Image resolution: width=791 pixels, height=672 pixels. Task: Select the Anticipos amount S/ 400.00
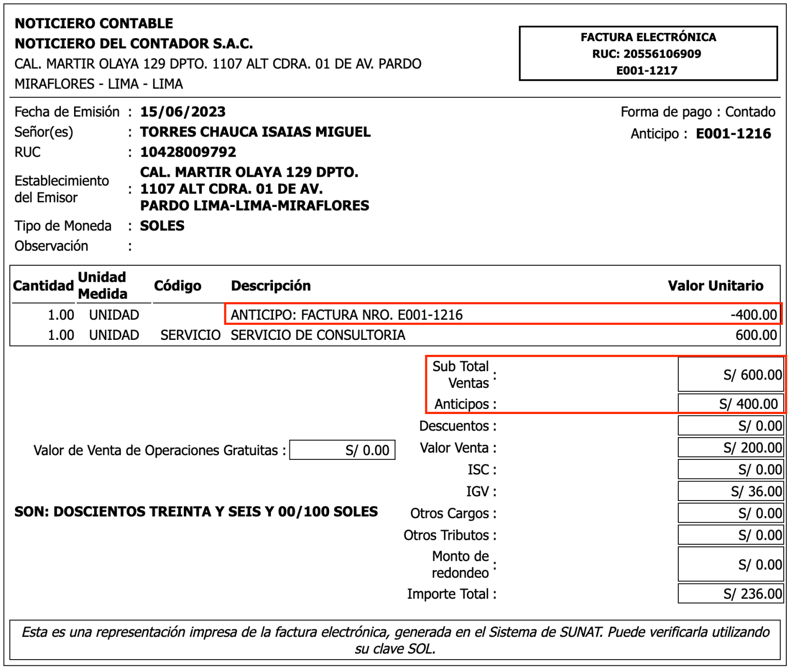click(x=749, y=404)
